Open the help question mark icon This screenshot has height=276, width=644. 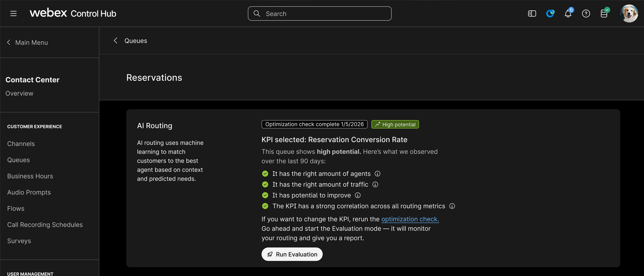(x=586, y=13)
